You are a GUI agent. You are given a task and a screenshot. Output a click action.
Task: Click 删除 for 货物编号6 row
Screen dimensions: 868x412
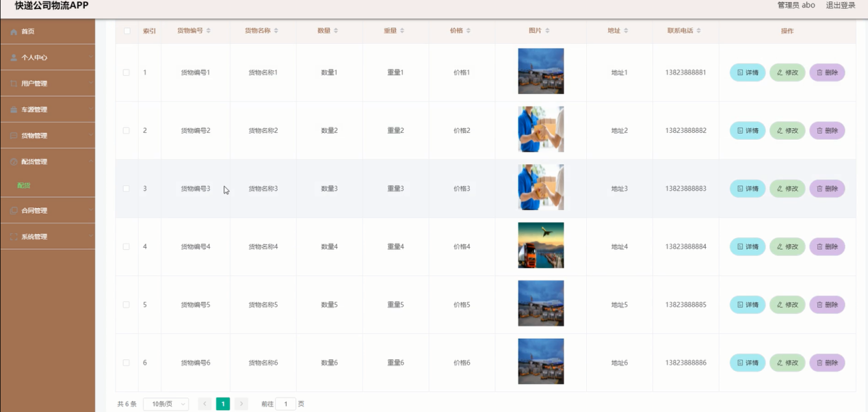pyautogui.click(x=827, y=363)
